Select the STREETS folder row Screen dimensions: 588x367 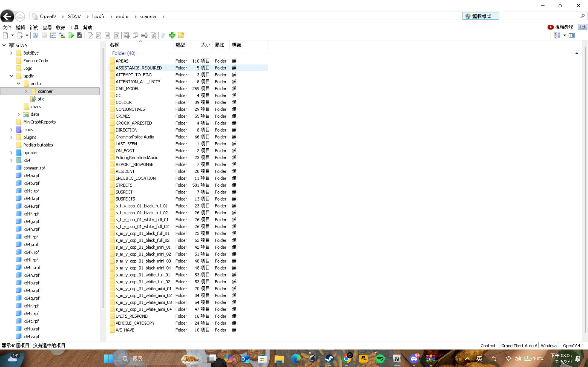[x=188, y=185]
